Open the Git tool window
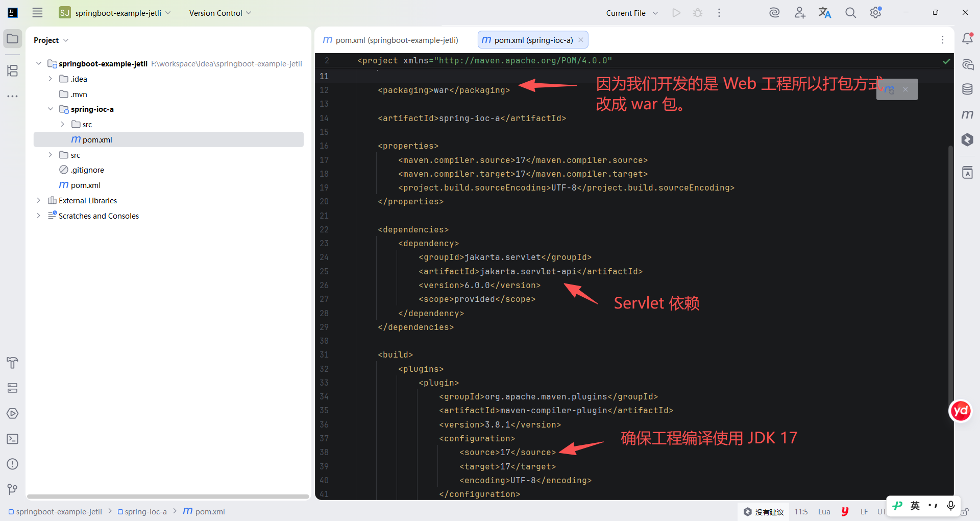This screenshot has width=980, height=521. [12, 489]
